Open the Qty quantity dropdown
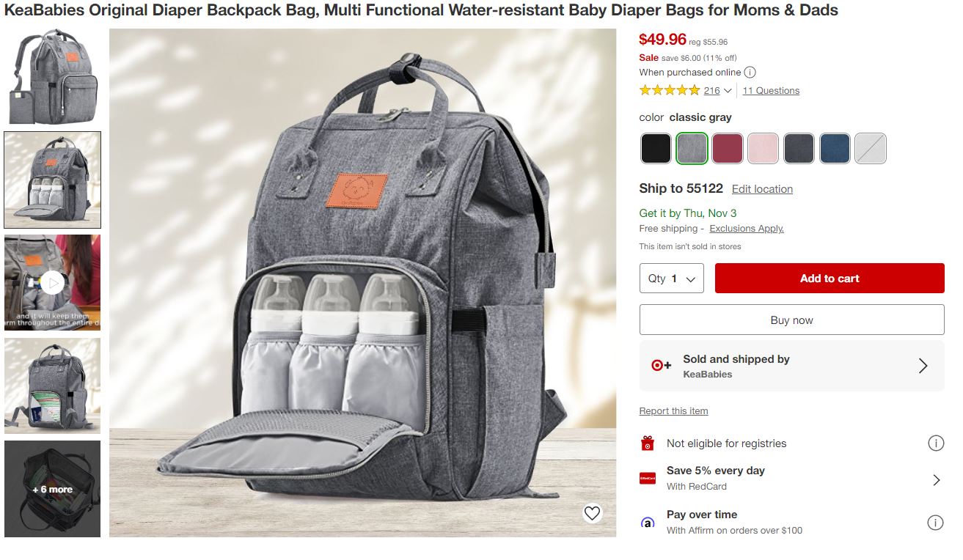The image size is (963, 560). pyautogui.click(x=671, y=279)
